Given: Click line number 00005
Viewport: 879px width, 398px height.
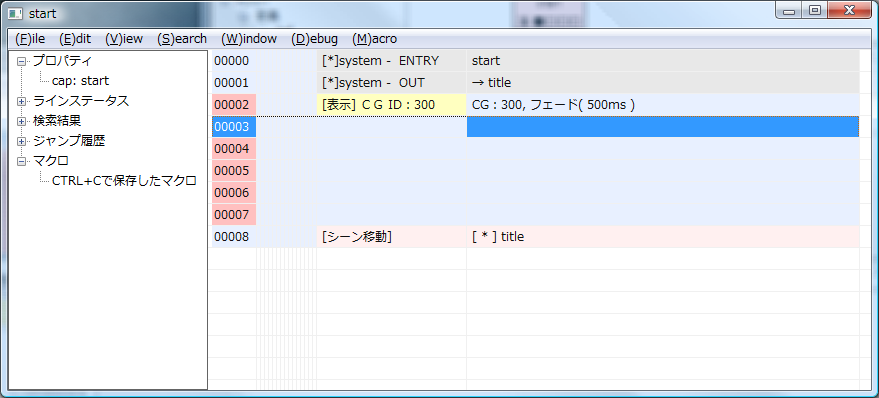Looking at the screenshot, I should tap(234, 170).
